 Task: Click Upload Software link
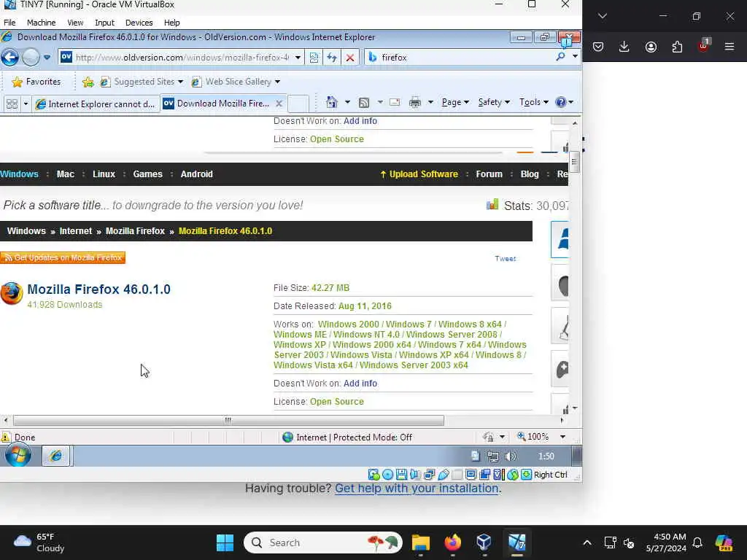[419, 174]
